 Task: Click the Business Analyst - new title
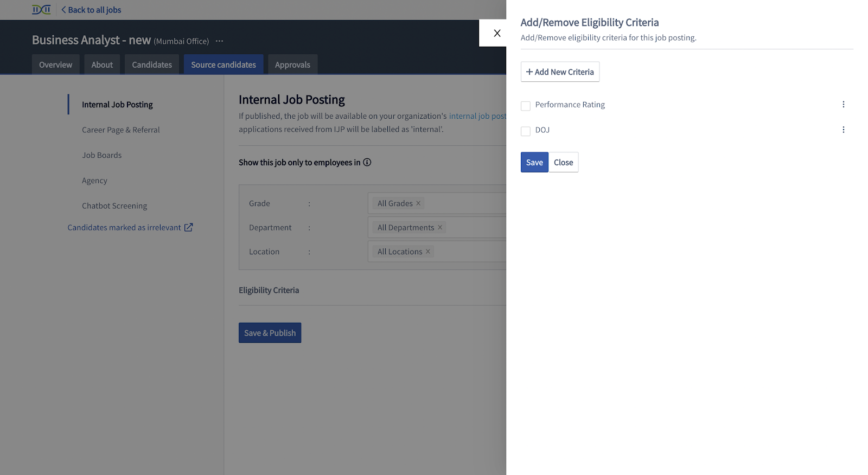click(x=91, y=40)
